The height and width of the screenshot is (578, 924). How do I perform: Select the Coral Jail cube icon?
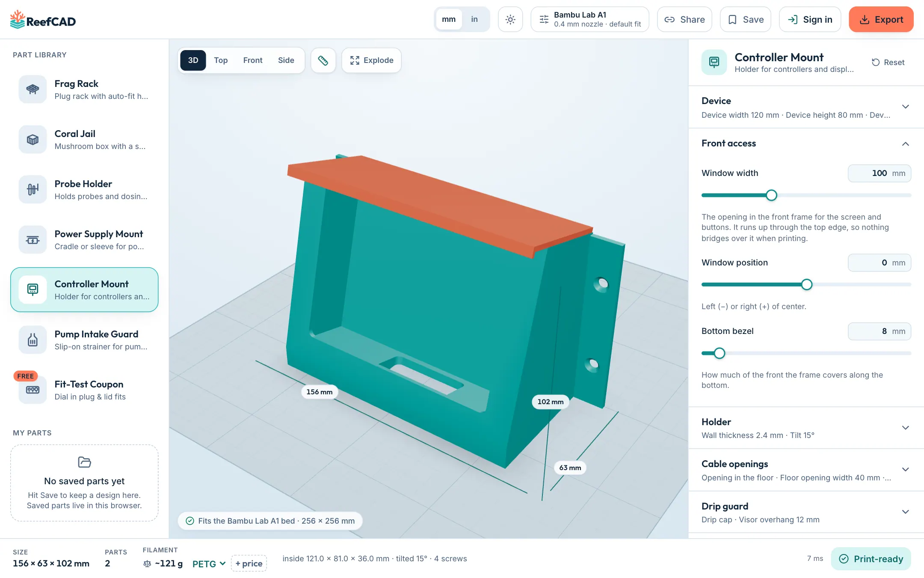(33, 140)
